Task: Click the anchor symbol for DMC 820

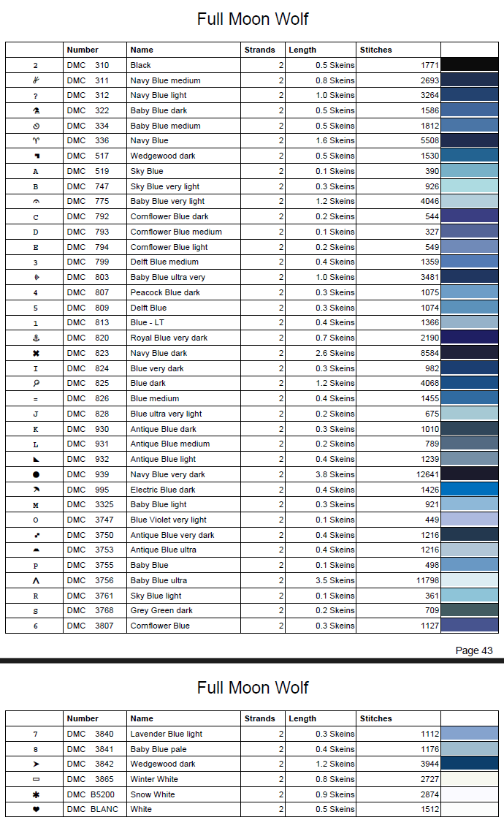Action: [x=36, y=338]
